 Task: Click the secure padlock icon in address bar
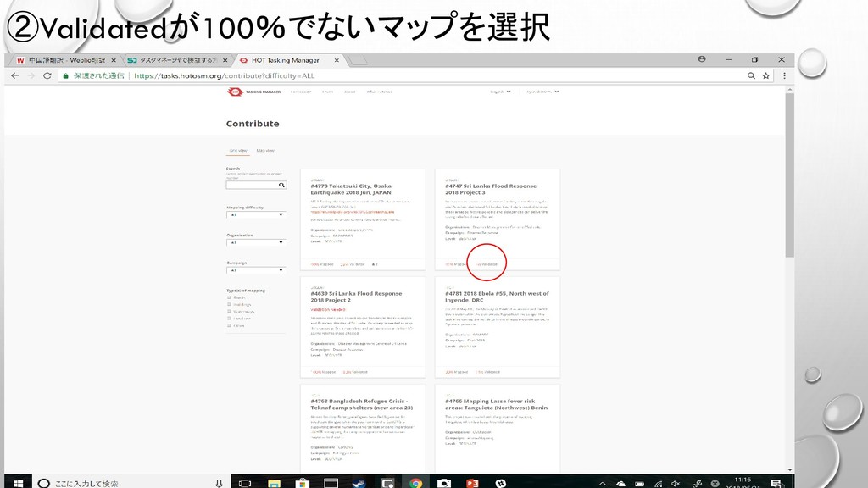[x=66, y=75]
